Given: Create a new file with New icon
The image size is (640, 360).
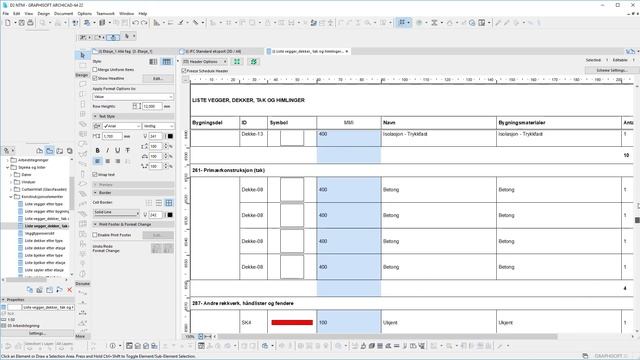Looking at the screenshot, I should point(8,23).
